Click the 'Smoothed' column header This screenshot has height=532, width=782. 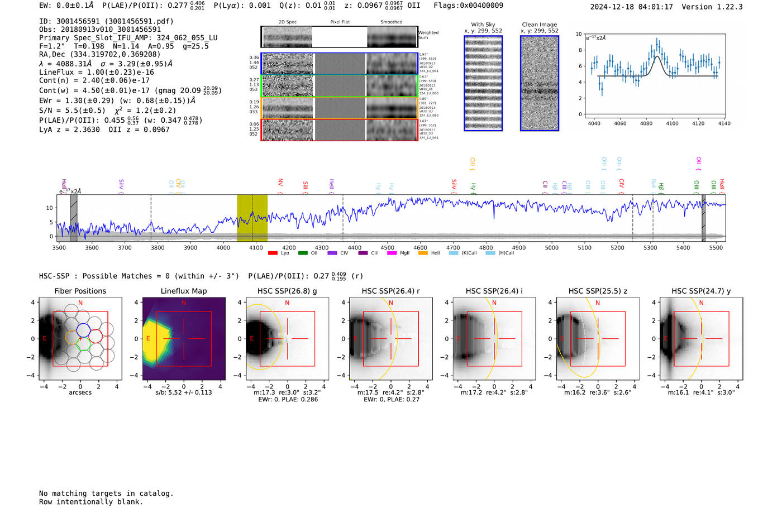[x=391, y=22]
